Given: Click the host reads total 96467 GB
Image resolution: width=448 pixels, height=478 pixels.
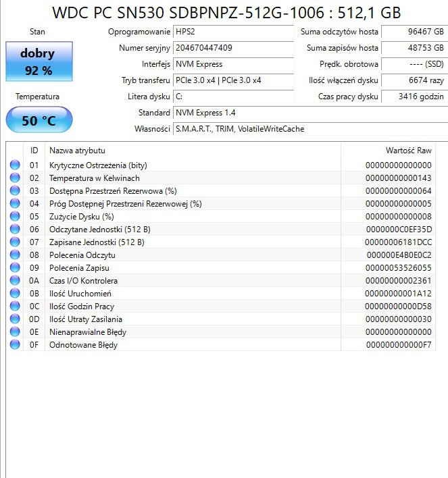Looking at the screenshot, I should tap(415, 32).
